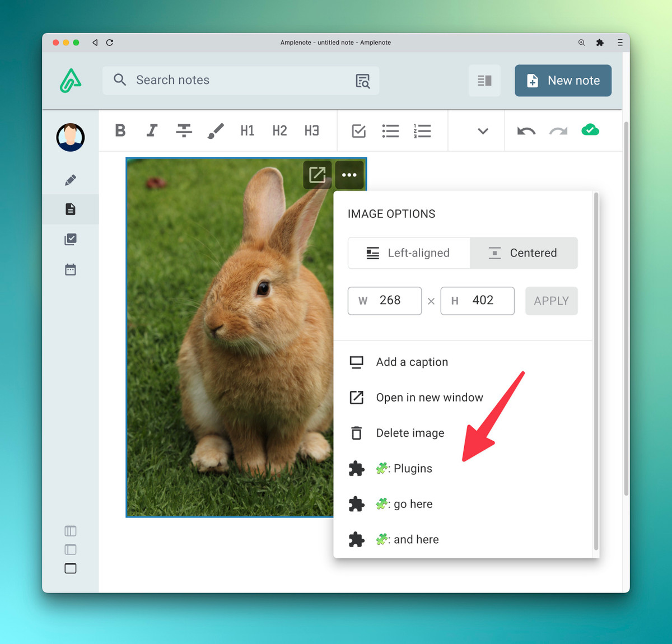This screenshot has width=672, height=644.
Task: Click the image options panel scrollbar
Action: point(596,370)
